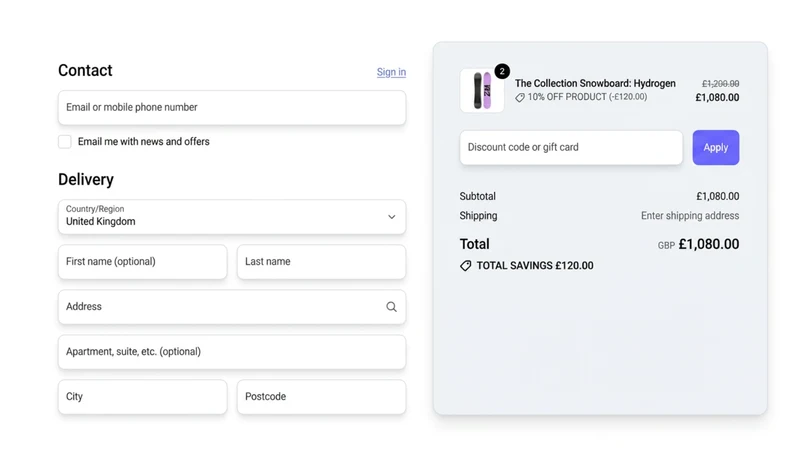The image size is (800, 450).
Task: Click the Delivery heading
Action: [x=86, y=180]
